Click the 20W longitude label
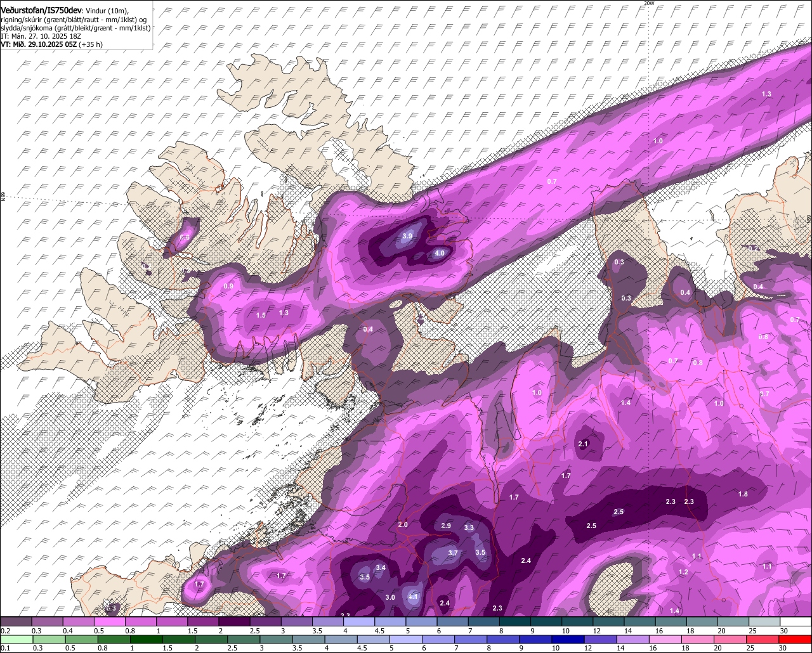Viewport: 812px width, 653px height. (648, 3)
